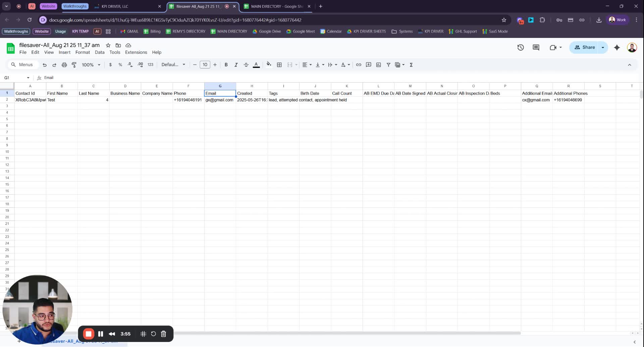Open version history clock icon
The image size is (644, 347).
pyautogui.click(x=521, y=47)
